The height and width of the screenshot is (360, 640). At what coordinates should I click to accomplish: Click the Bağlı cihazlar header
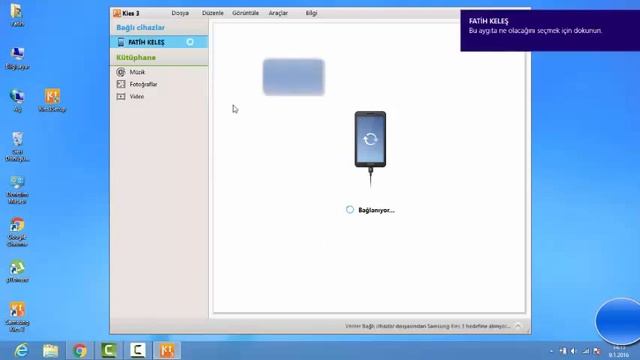[140, 27]
